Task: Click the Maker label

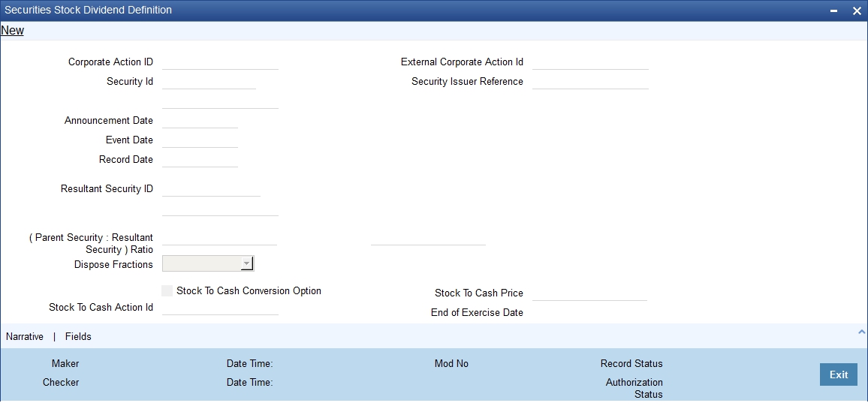Action: 65,363
